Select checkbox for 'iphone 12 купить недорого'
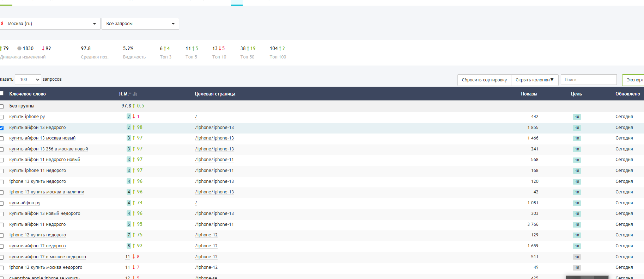Image resolution: width=644 pixels, height=279 pixels. click(1, 235)
